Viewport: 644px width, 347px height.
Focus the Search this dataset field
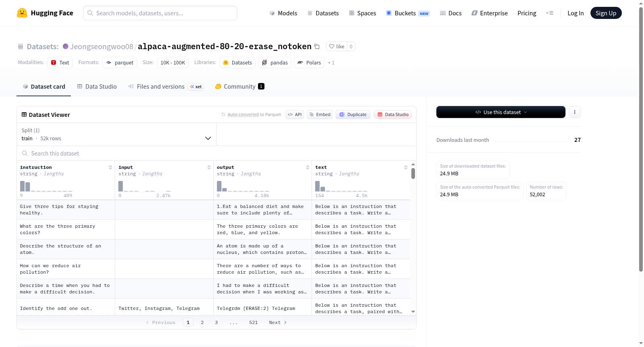click(x=217, y=153)
